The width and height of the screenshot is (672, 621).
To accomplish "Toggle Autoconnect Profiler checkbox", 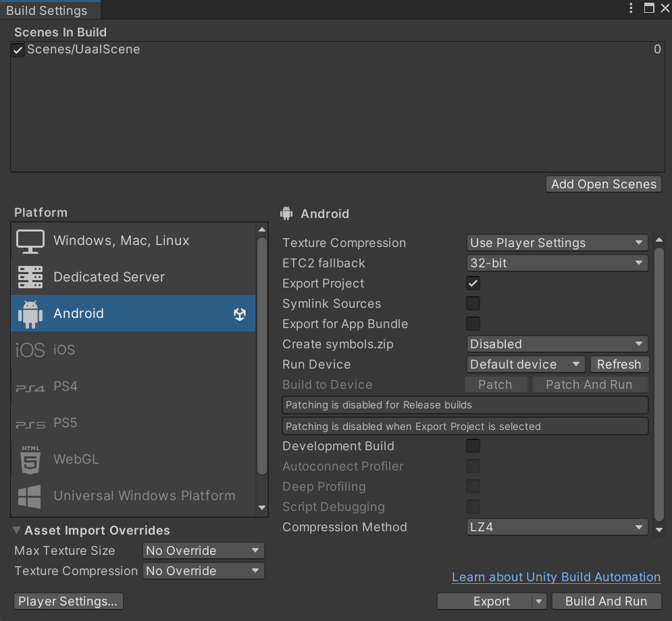I will pos(473,466).
